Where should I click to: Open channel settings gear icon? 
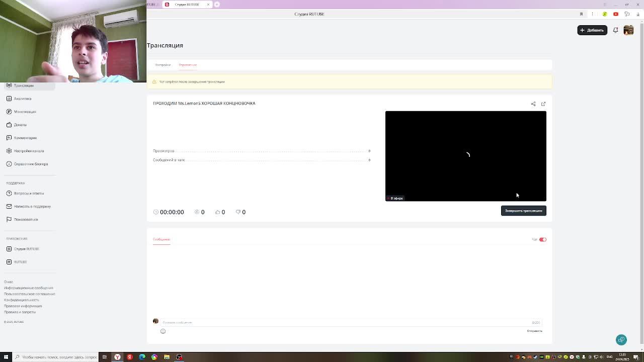pyautogui.click(x=9, y=151)
